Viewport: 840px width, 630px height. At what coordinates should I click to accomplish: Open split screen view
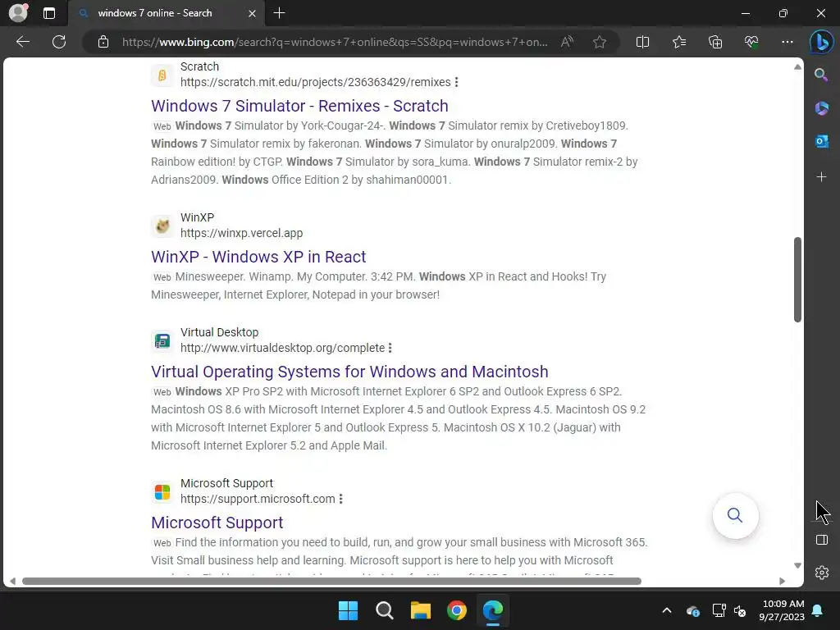[x=642, y=42]
